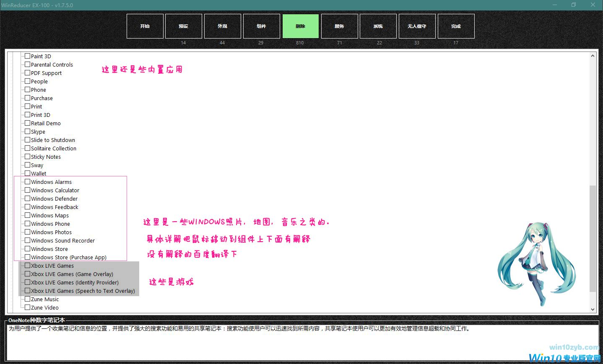Open the 无人值守 unattended tab
Screen dimensions: 603x364
417,26
